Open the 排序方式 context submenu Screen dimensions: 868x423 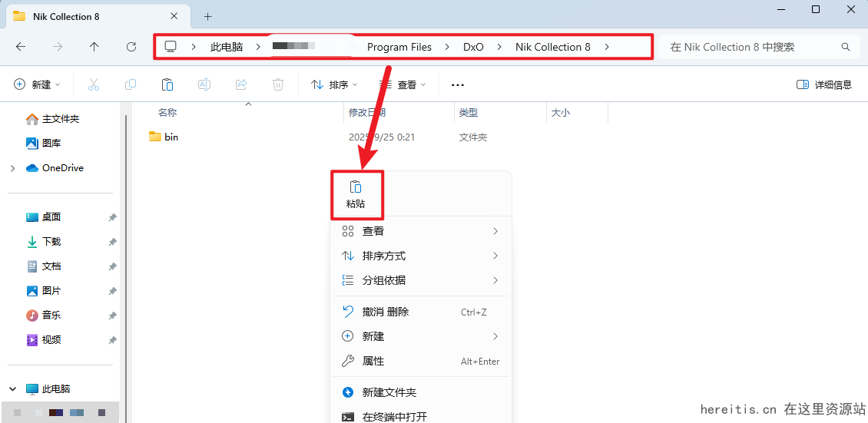point(421,256)
